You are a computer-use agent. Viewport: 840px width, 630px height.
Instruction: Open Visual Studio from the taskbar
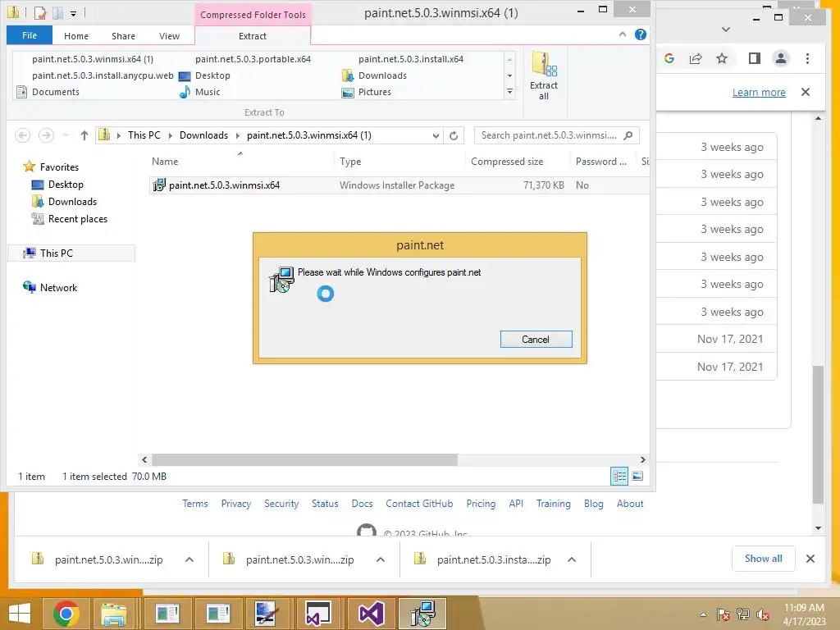371,614
